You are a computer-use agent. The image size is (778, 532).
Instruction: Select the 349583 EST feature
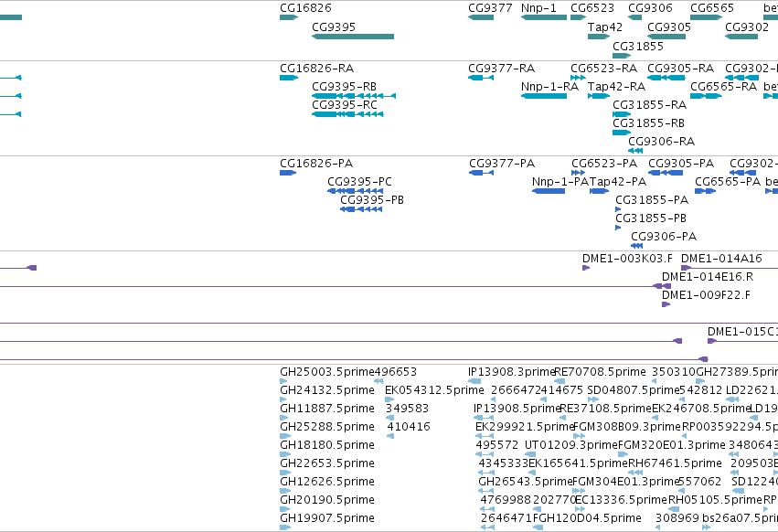click(x=390, y=418)
